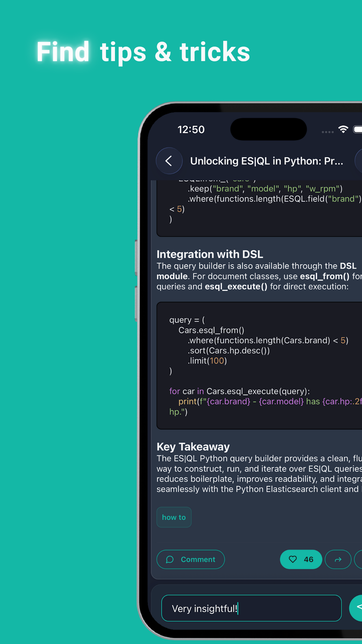Tap the 'Key Takeaway' heading
Image resolution: width=362 pixels, height=644 pixels.
[193, 447]
